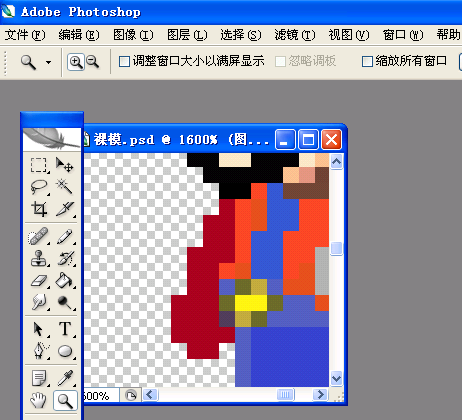Select the Crop tool
The image size is (462, 420).
click(x=39, y=209)
